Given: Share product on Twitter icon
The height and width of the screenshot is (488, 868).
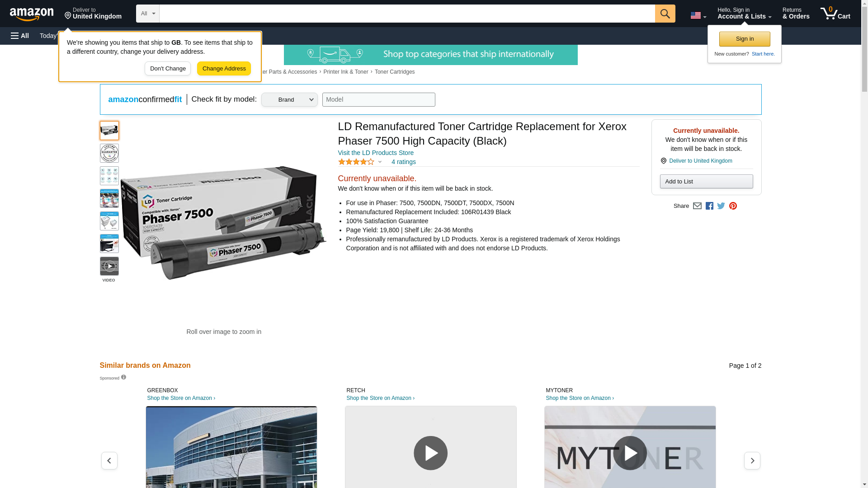Looking at the screenshot, I should tap(721, 206).
